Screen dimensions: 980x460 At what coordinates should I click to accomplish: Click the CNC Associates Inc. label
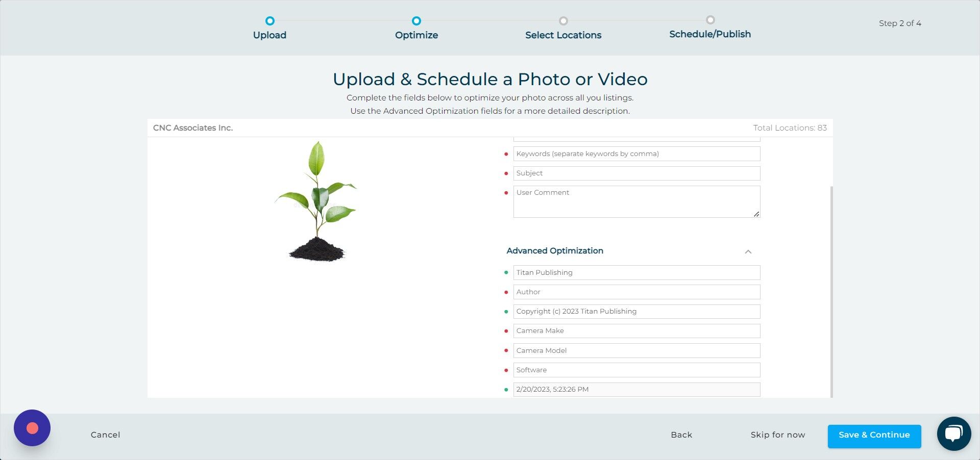point(193,127)
